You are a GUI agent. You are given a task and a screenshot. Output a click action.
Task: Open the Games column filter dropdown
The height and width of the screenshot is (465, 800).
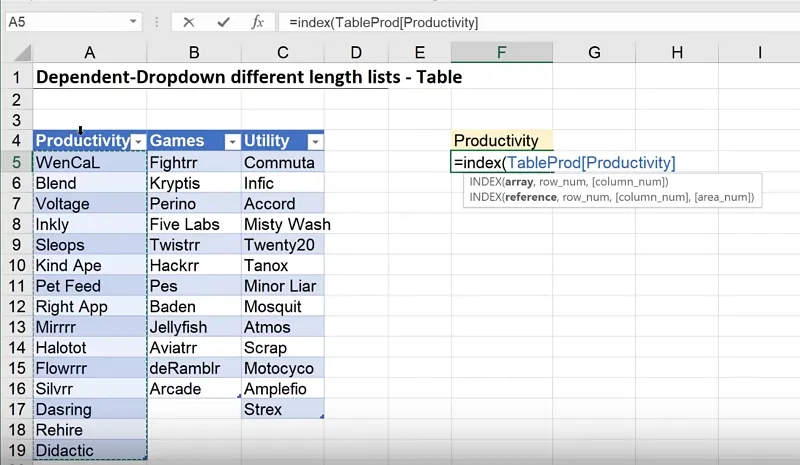[x=231, y=142]
